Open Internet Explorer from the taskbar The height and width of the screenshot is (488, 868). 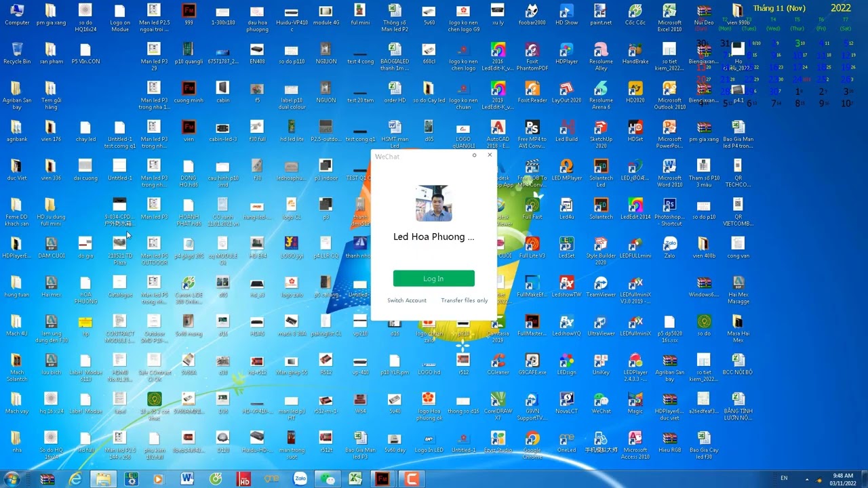coord(75,479)
